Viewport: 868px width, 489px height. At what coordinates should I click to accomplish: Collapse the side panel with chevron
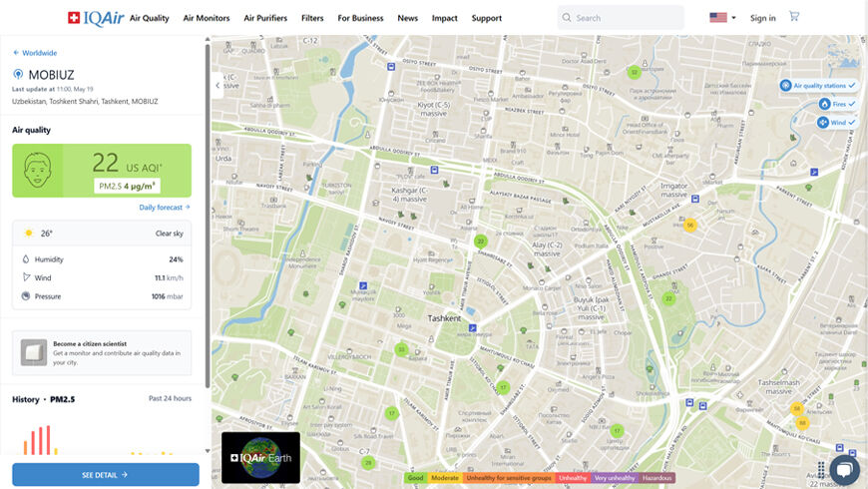coord(217,85)
